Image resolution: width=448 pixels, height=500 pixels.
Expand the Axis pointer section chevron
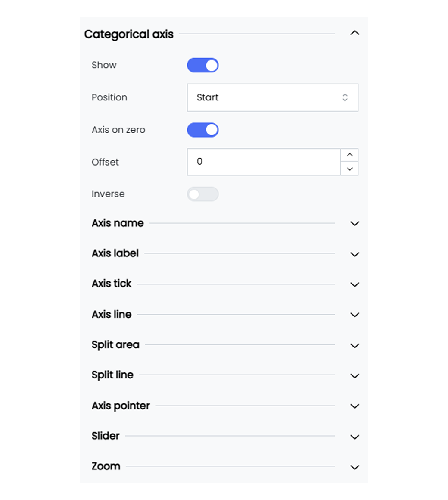click(355, 406)
